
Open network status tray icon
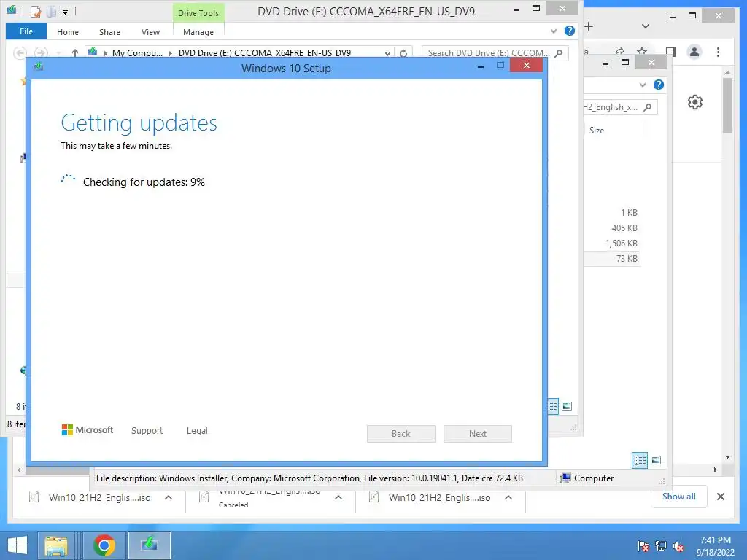661,546
